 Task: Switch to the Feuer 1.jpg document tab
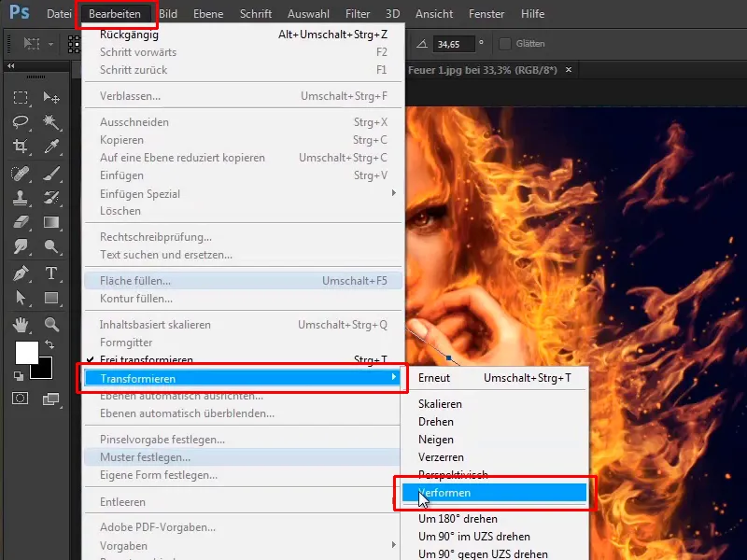[x=483, y=70]
